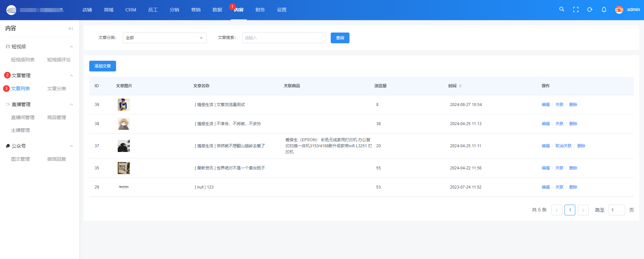Collapse the 文章管理 menu group
The height and width of the screenshot is (259, 644).
pyautogui.click(x=71, y=75)
